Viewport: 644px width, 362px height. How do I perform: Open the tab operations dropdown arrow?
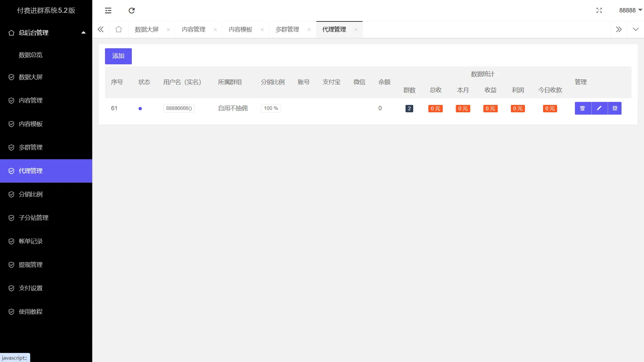coord(636,29)
